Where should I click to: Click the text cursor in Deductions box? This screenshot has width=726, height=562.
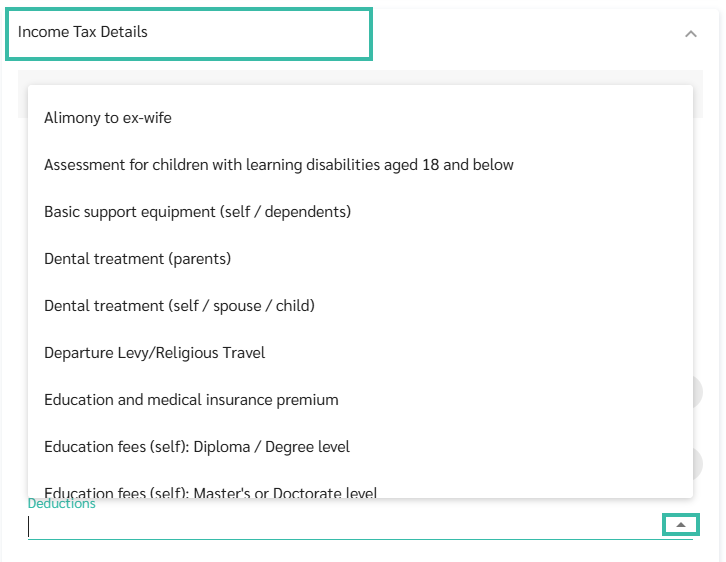point(30,525)
